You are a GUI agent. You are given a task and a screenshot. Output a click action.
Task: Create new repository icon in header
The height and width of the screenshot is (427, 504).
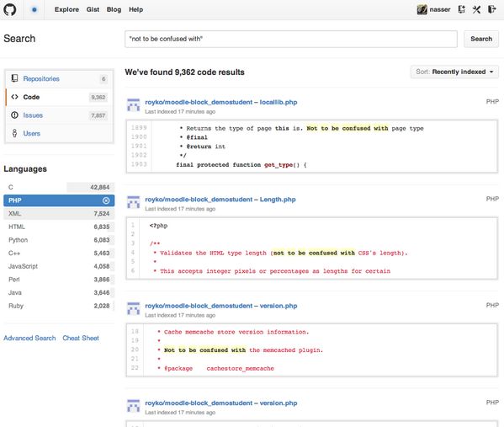click(x=462, y=9)
